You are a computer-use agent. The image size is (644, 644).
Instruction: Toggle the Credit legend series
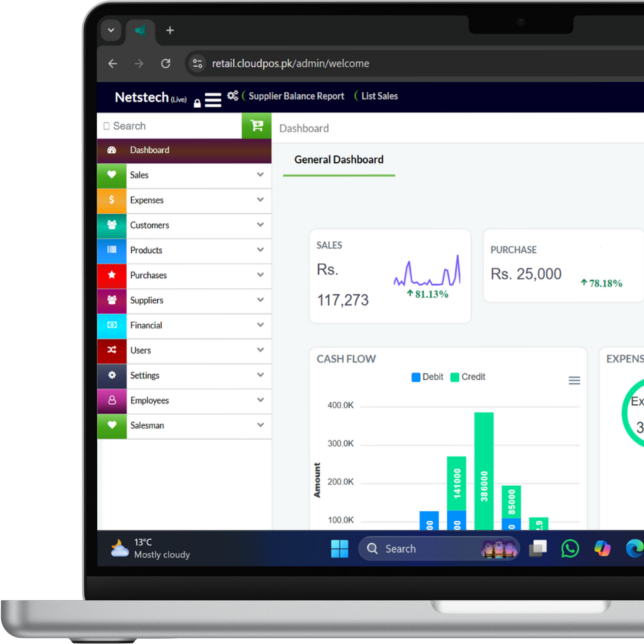pyautogui.click(x=467, y=377)
